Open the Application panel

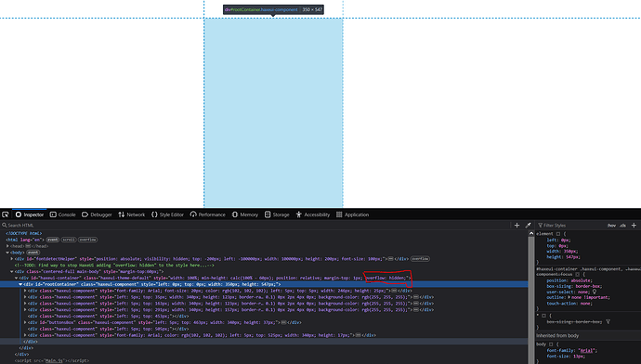point(352,214)
